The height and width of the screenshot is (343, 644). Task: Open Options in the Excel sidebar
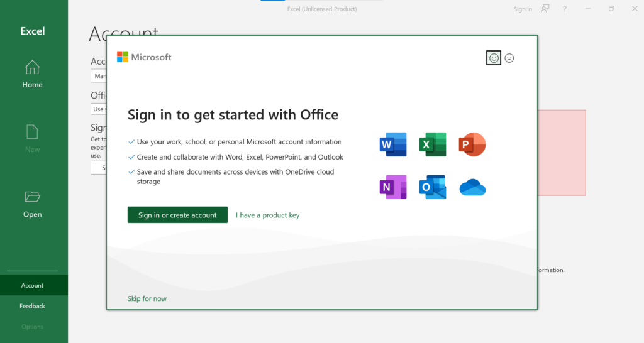(x=34, y=327)
